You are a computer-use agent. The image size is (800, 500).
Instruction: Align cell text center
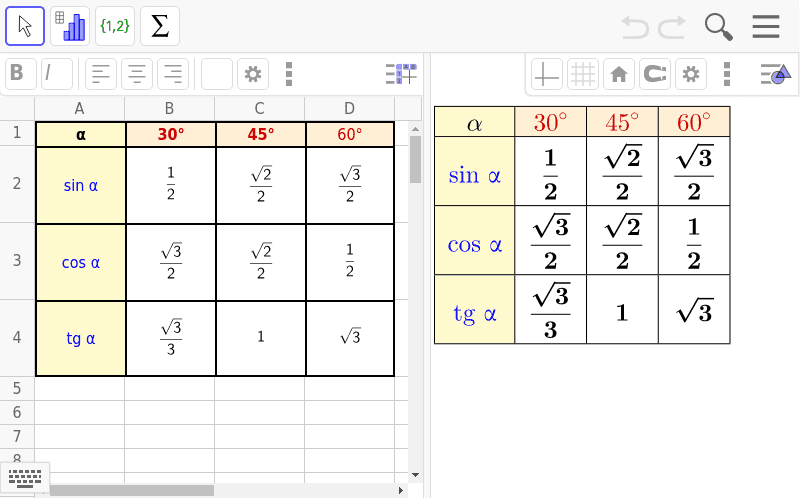tap(137, 74)
